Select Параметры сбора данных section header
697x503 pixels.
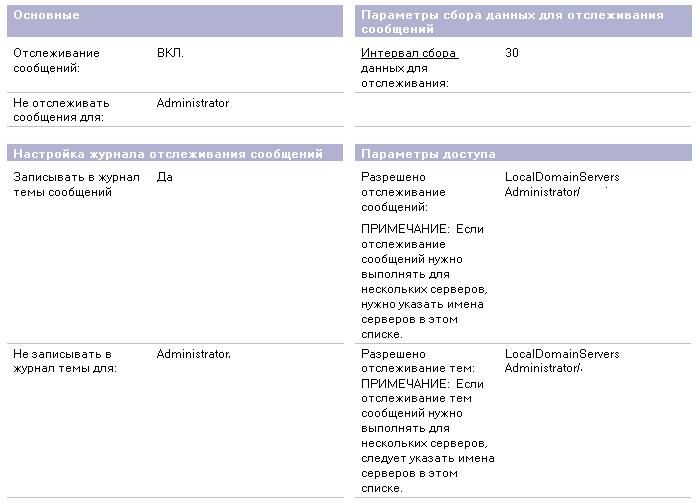523,21
